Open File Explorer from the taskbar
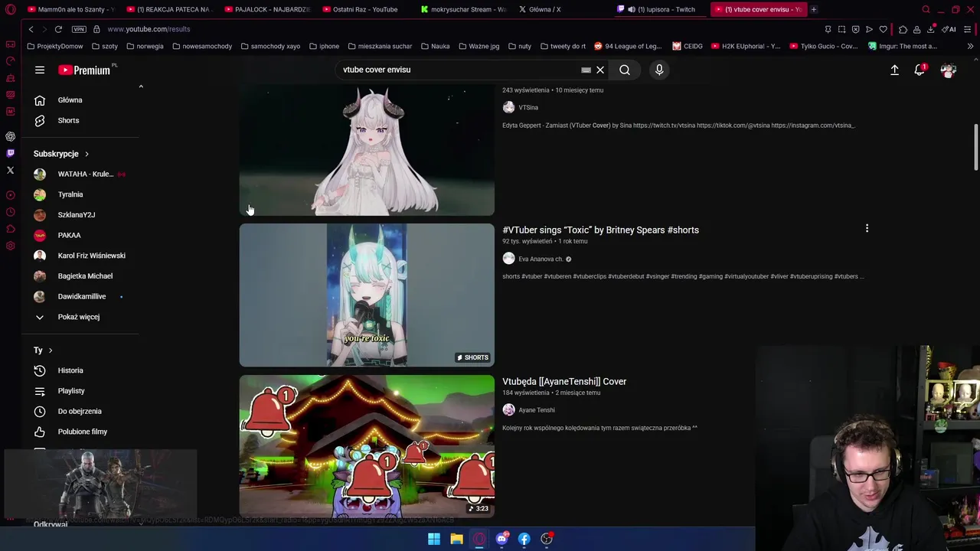This screenshot has height=551, width=980. click(456, 539)
